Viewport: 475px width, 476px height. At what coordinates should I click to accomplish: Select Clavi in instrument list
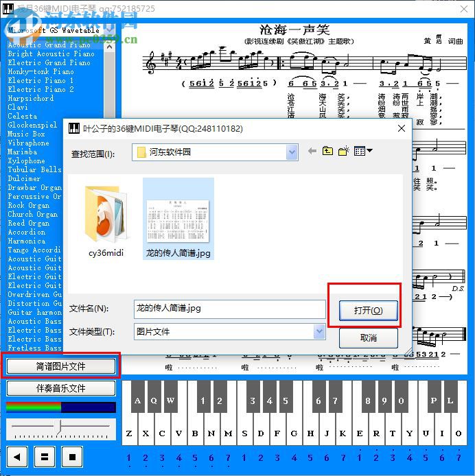click(x=18, y=107)
